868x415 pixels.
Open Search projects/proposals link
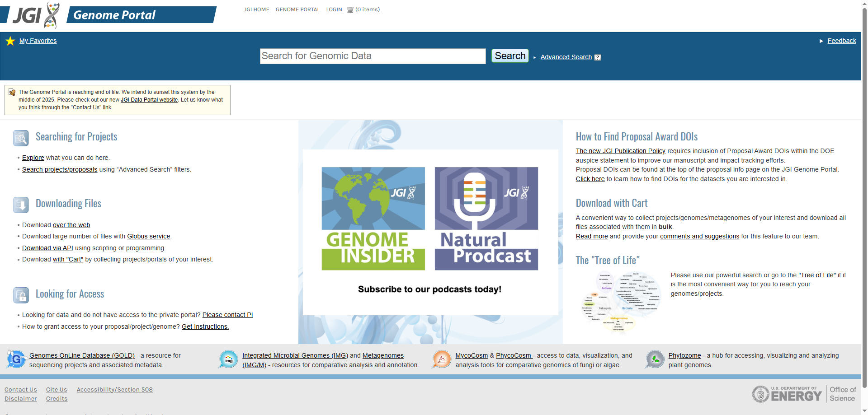60,169
